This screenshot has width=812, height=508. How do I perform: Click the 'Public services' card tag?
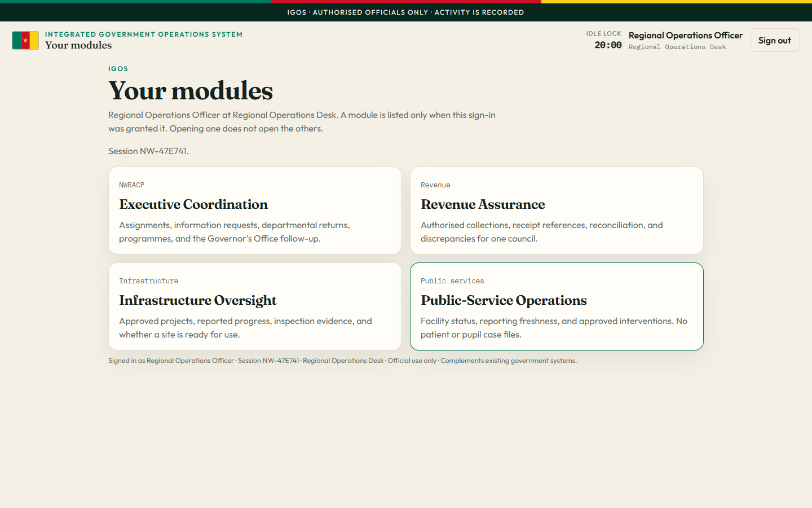pos(452,281)
